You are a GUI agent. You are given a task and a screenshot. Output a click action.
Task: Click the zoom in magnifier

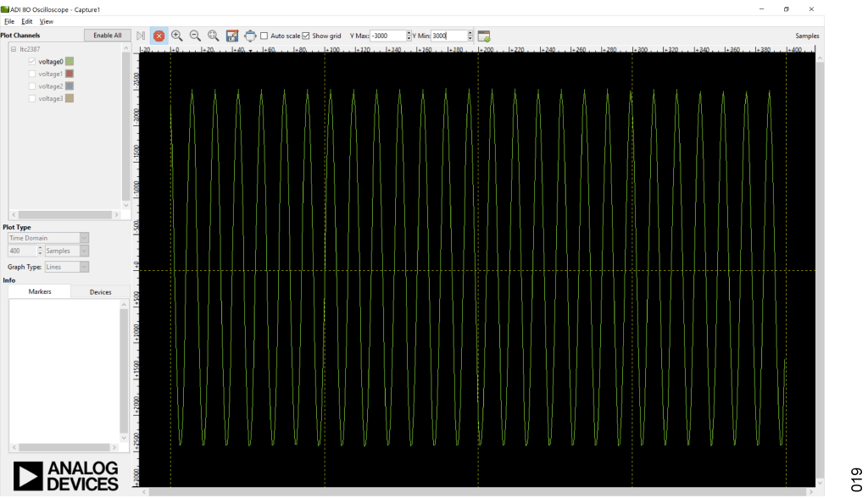click(x=176, y=36)
